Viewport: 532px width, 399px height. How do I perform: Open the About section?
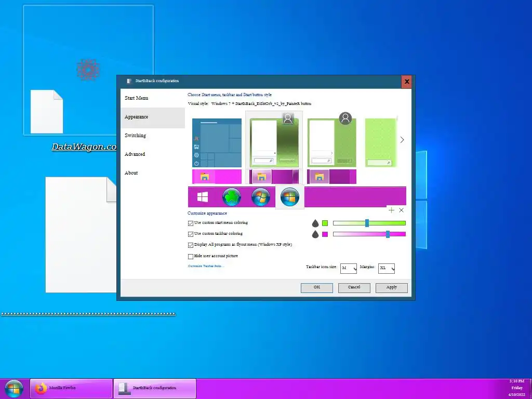[153, 173]
